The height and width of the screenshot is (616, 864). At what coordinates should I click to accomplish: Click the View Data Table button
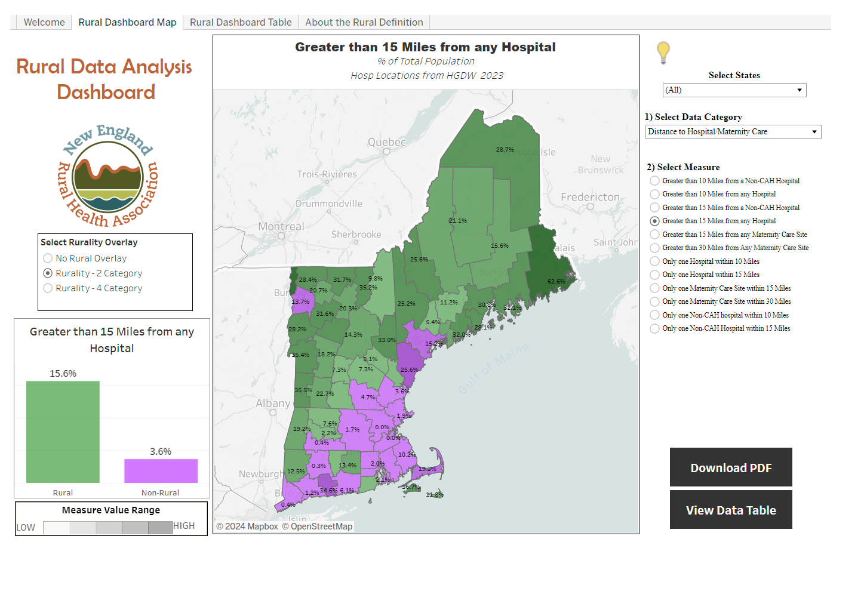coord(730,510)
